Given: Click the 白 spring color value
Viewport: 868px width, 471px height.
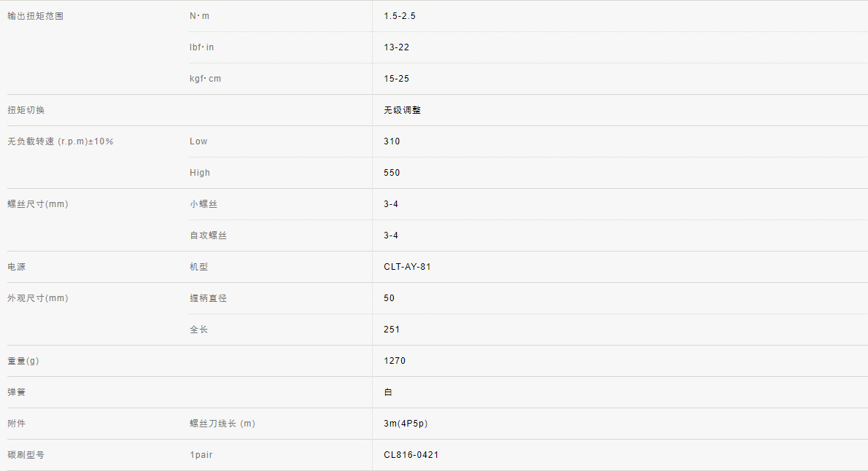Looking at the screenshot, I should pos(388,392).
